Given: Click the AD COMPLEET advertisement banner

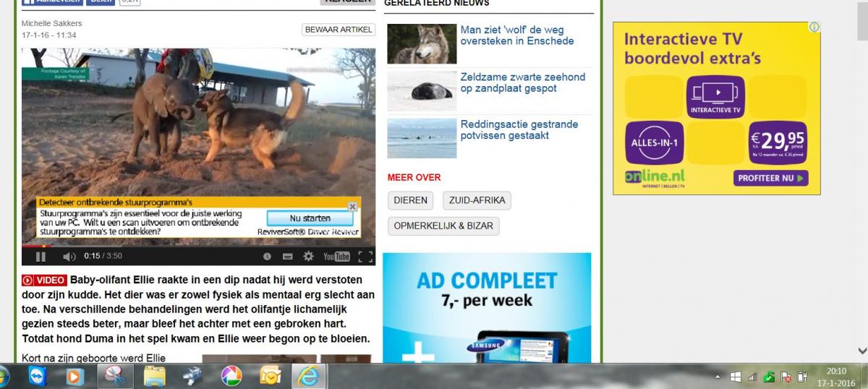Looking at the screenshot, I should click(487, 307).
